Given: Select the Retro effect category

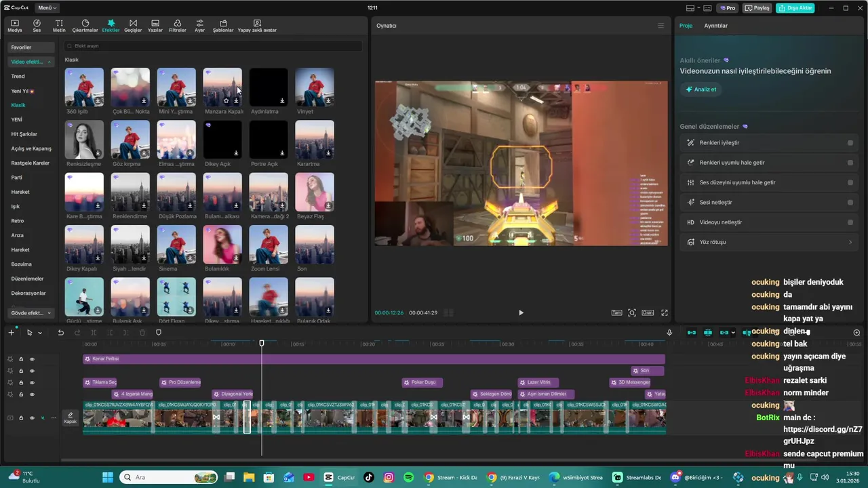Looking at the screenshot, I should [18, 221].
